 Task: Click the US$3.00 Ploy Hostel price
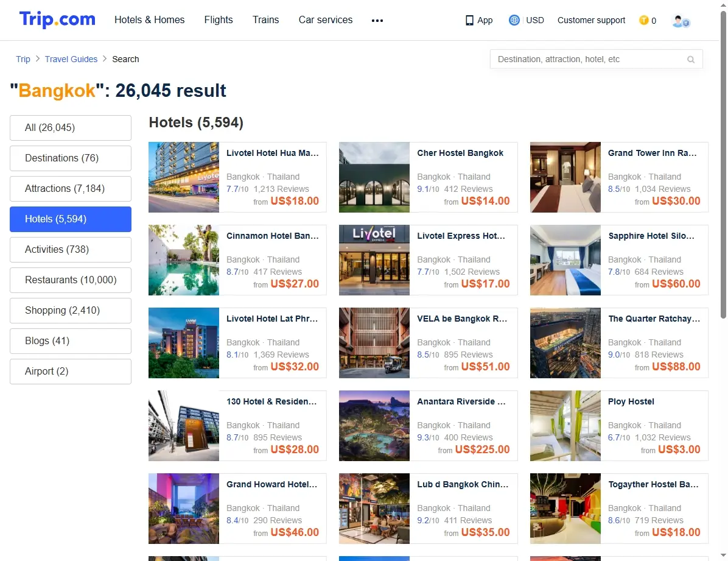tap(679, 450)
